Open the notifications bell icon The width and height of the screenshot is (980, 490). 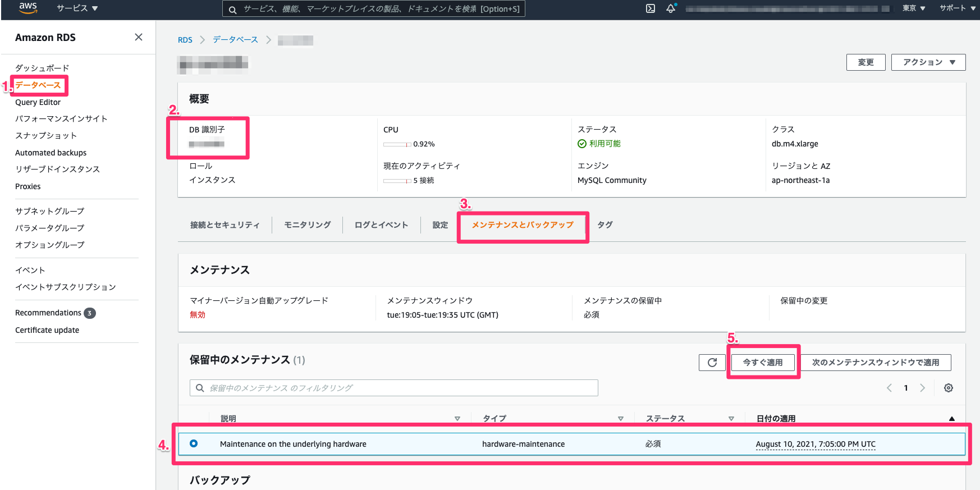[671, 8]
